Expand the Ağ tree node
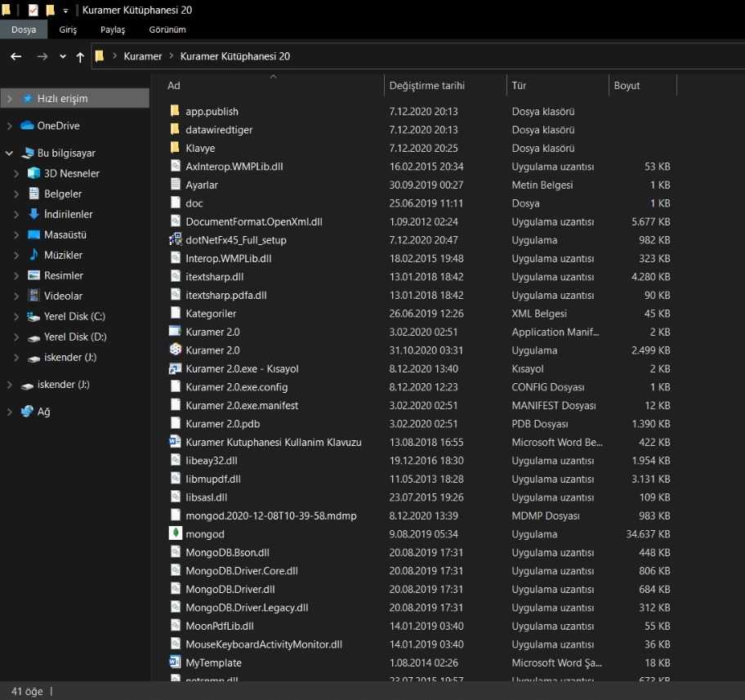The image size is (745, 700). 10,412
